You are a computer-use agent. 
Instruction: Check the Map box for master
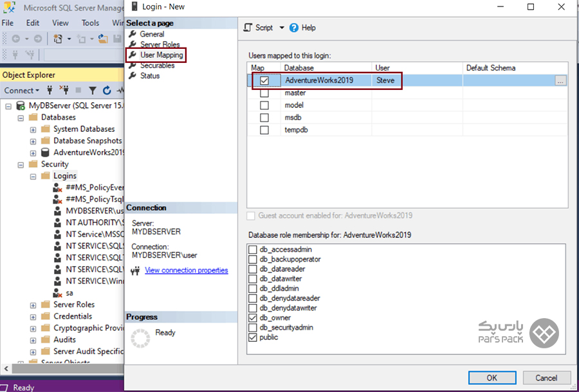tap(264, 93)
